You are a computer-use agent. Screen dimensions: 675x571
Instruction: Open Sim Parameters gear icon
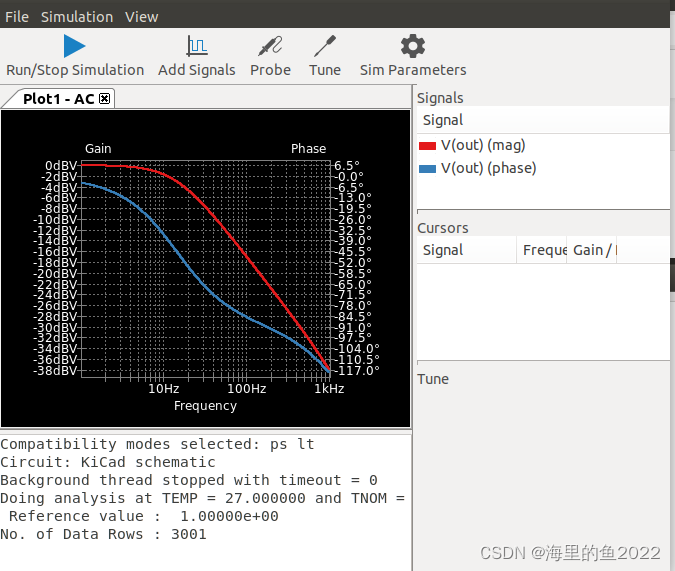[x=413, y=46]
